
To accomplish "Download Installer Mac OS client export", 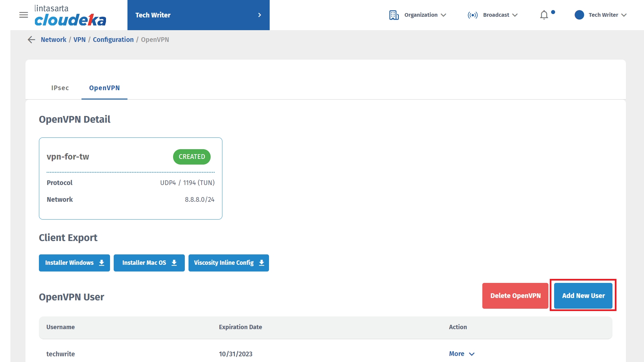I will [149, 263].
